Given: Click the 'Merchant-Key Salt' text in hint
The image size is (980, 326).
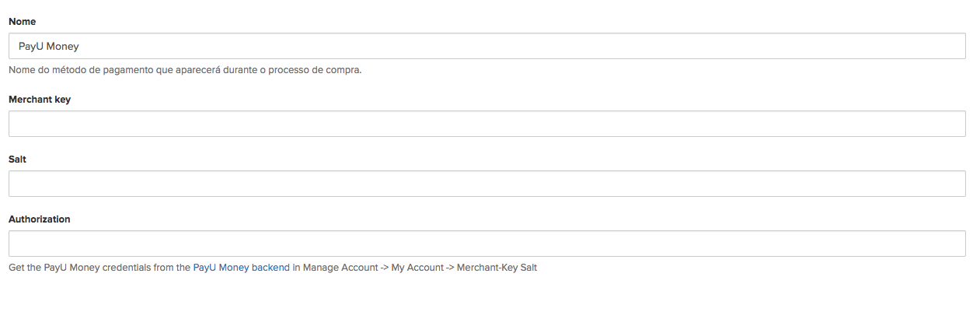Looking at the screenshot, I should (497, 268).
